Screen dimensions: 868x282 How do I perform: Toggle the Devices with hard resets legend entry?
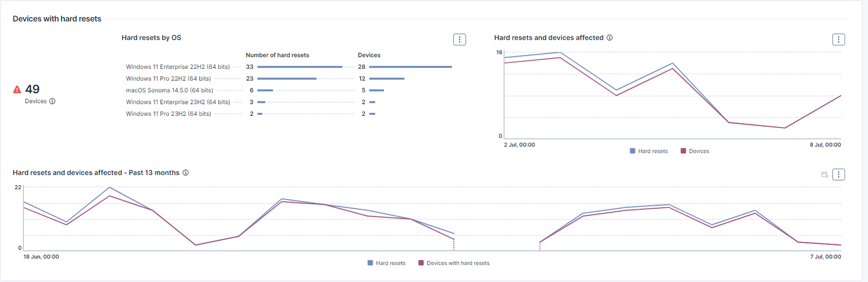tap(454, 263)
